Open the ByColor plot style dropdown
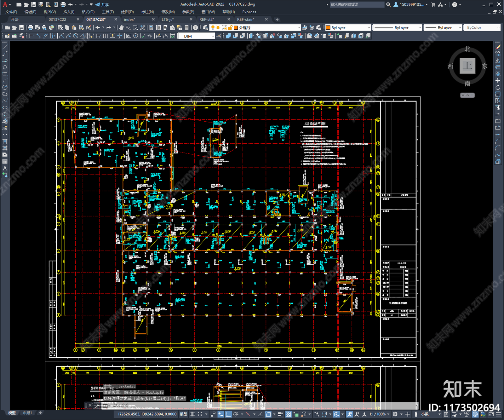 point(482,28)
